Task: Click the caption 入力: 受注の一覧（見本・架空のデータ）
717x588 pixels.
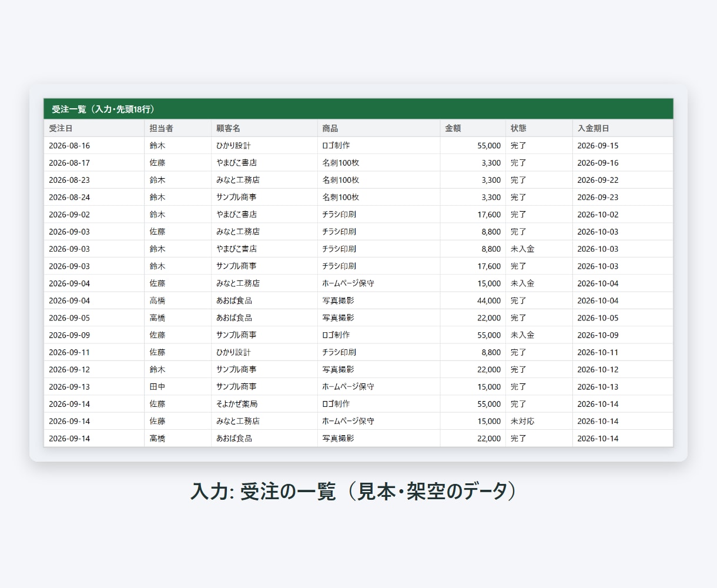Action: click(x=354, y=491)
